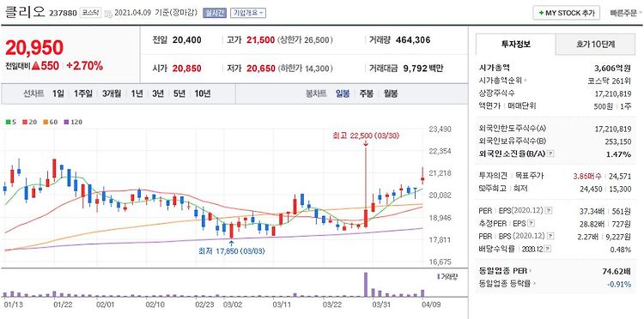The width and height of the screenshot is (644, 319).
Task: Click the 동일업종 등락률 value -0.91%
Action: [620, 283]
